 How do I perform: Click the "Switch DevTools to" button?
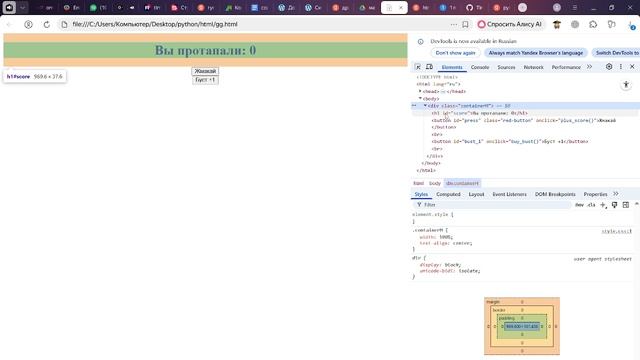[616, 53]
